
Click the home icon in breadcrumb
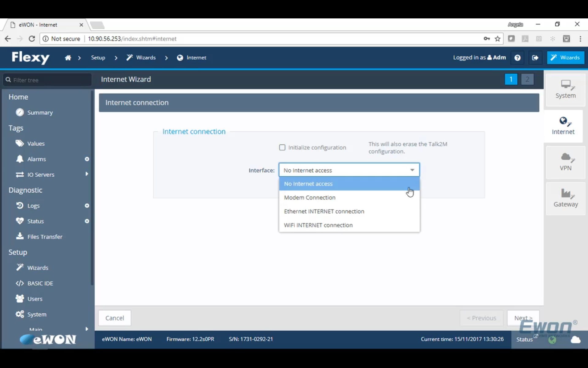pyautogui.click(x=68, y=58)
